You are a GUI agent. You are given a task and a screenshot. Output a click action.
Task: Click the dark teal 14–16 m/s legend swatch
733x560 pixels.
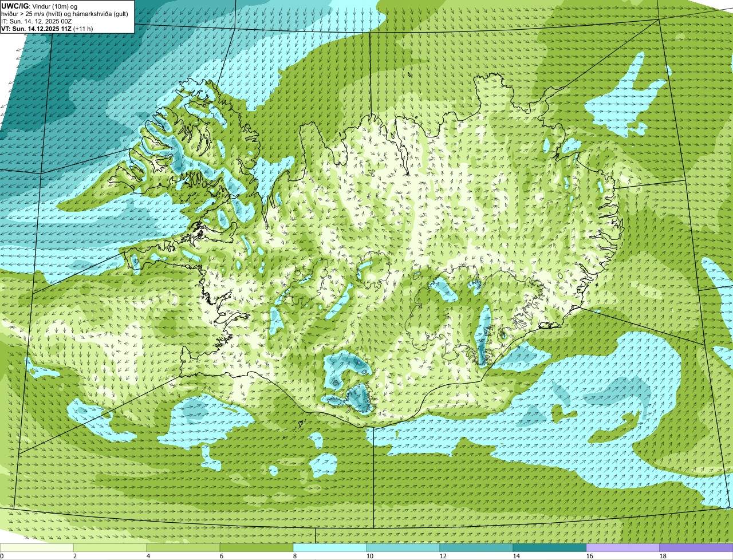point(550,548)
